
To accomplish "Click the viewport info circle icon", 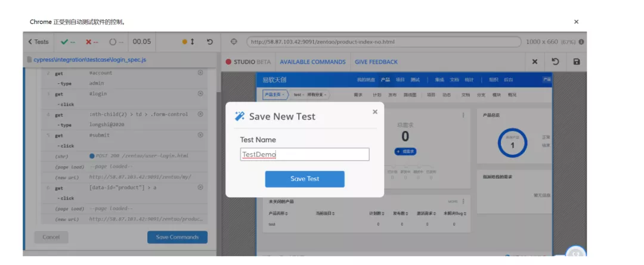I will [581, 42].
